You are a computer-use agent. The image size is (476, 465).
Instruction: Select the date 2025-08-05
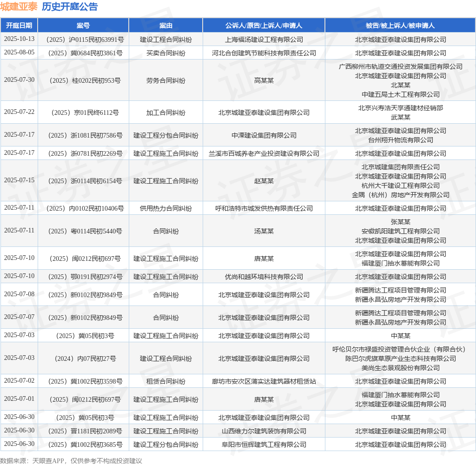tap(19, 52)
